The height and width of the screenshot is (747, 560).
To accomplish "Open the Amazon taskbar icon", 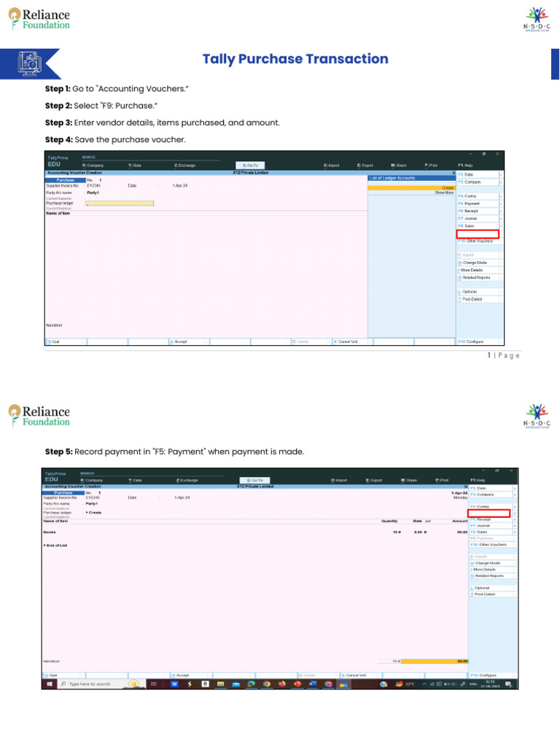I will pos(205,684).
